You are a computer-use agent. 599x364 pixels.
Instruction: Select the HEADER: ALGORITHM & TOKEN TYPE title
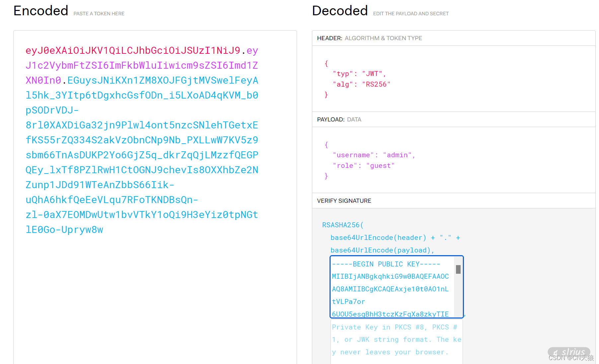coord(369,38)
